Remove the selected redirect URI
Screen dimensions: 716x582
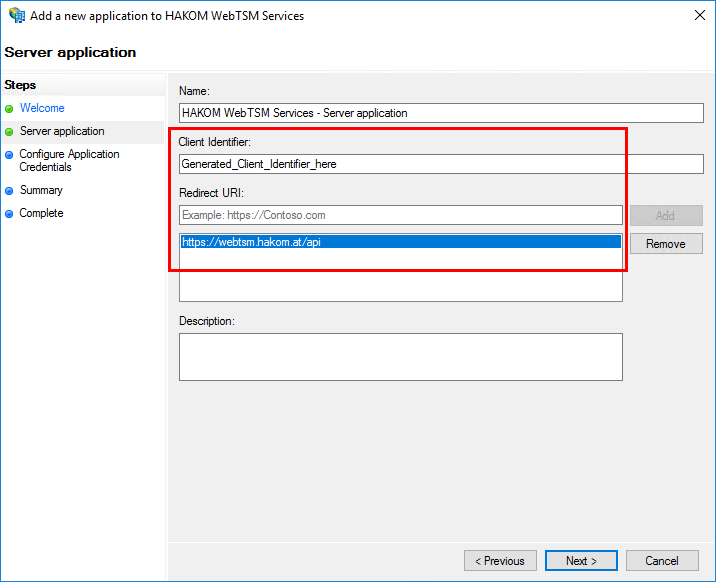tap(665, 244)
